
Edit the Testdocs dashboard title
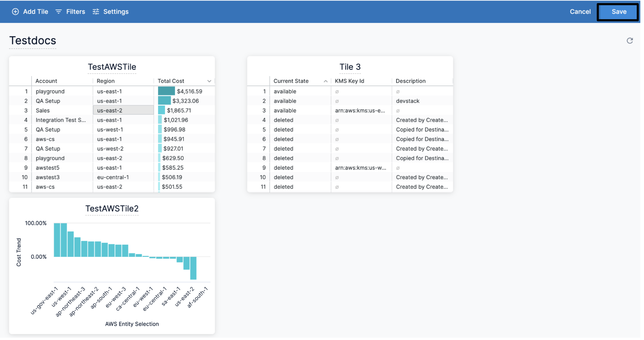point(33,41)
